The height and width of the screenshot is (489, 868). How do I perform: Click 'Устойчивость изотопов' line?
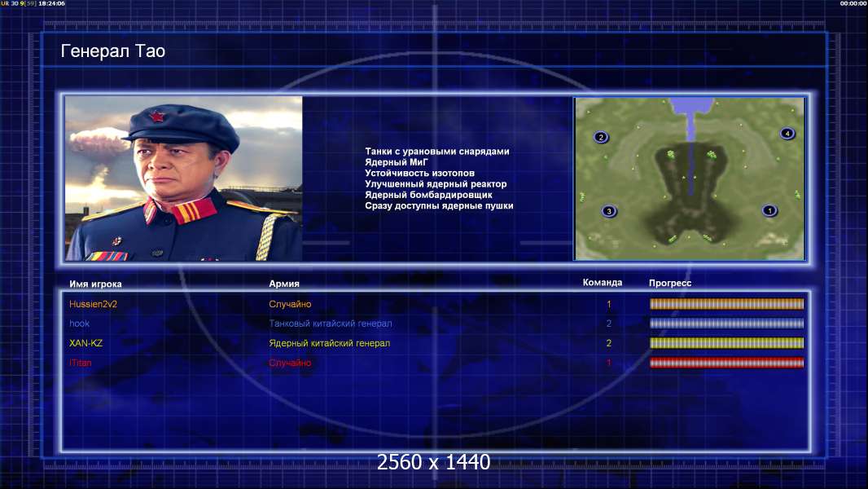tap(419, 173)
